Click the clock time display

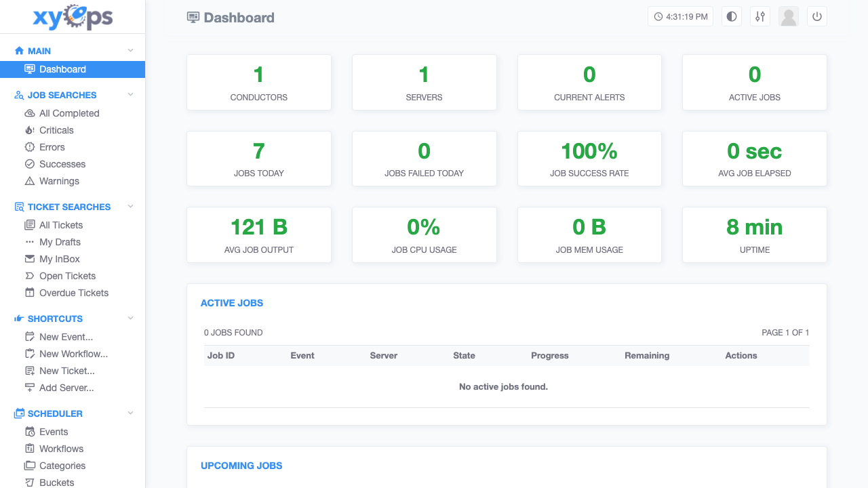681,17
